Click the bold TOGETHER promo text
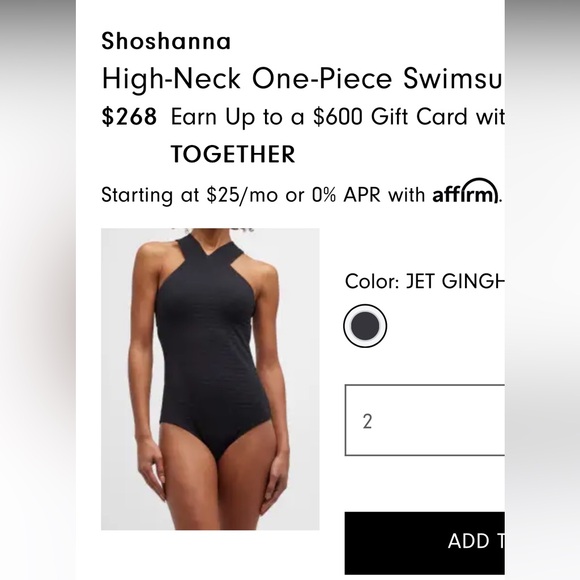 (x=233, y=154)
